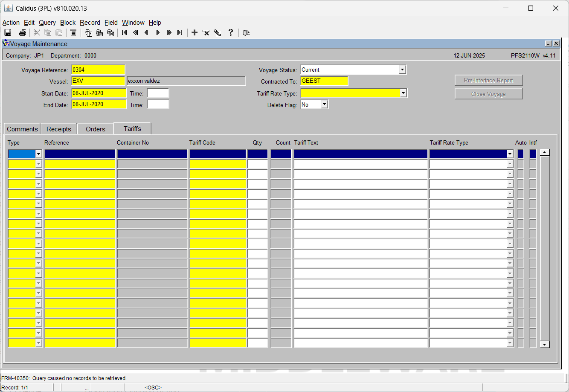Click the Insert Record plus icon
This screenshot has height=392, width=569.
(195, 32)
